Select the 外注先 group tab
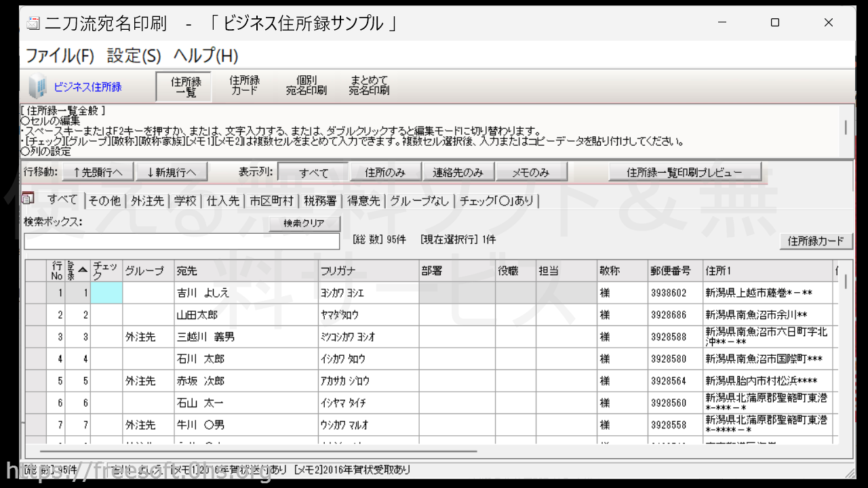 (x=147, y=201)
